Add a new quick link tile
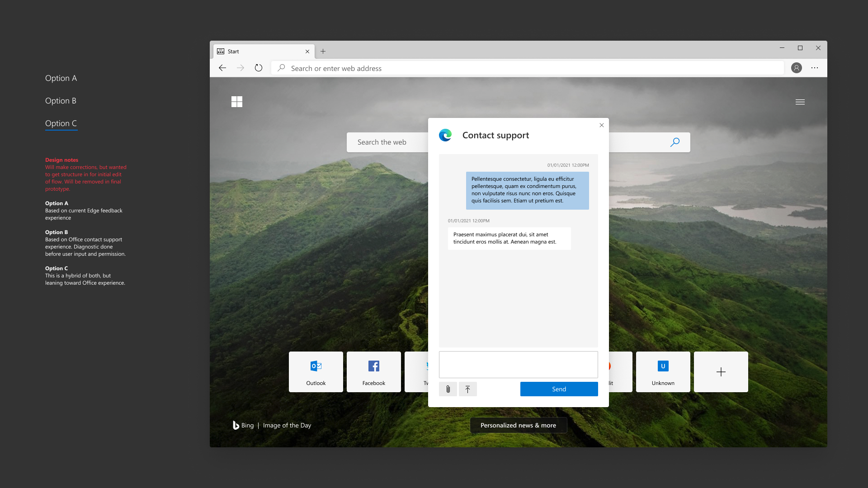The image size is (868, 488). coord(721,372)
